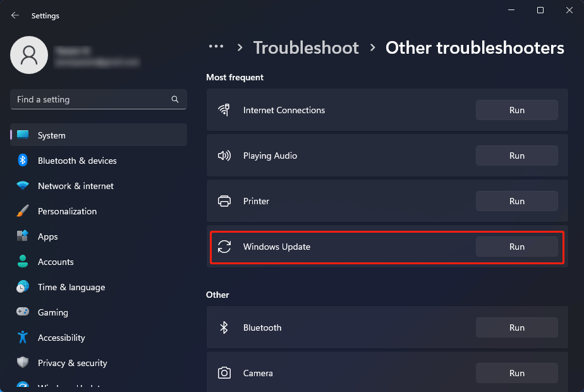Image resolution: width=584 pixels, height=392 pixels.
Task: Open Network & internet settings
Action: 99,185
